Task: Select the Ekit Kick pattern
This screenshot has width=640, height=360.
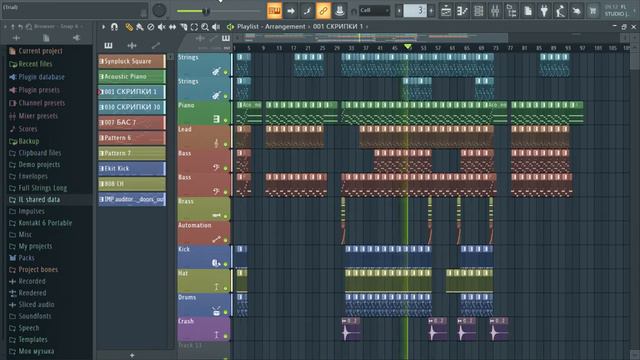Action: 132,168
